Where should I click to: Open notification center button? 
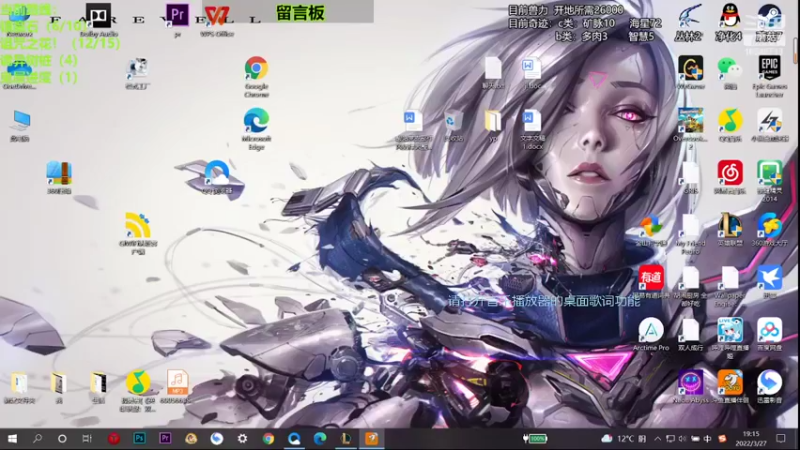781,439
